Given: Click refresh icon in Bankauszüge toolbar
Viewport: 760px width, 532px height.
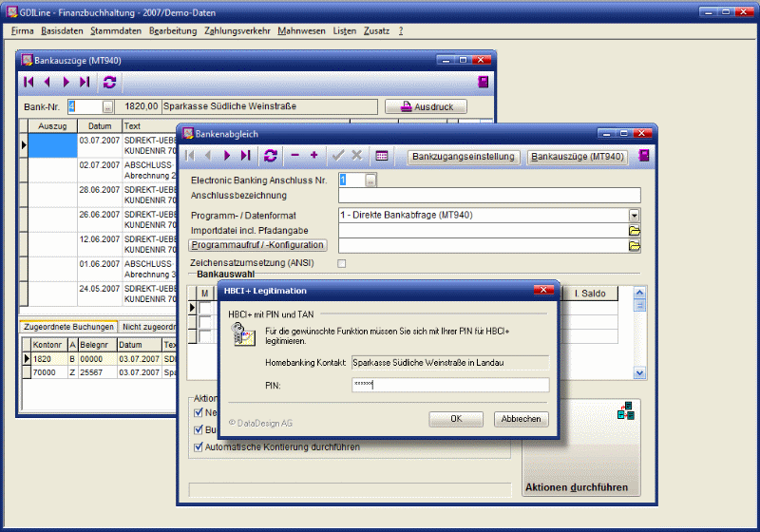Looking at the screenshot, I should pyautogui.click(x=110, y=83).
